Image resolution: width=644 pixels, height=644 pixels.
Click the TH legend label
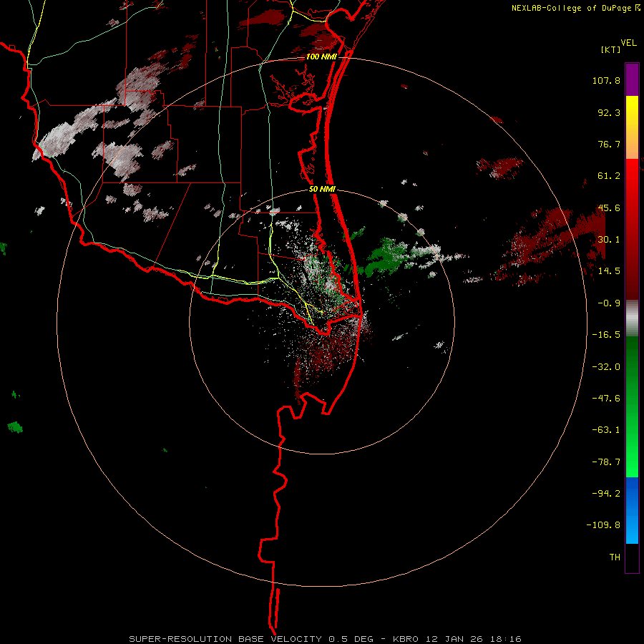(615, 557)
